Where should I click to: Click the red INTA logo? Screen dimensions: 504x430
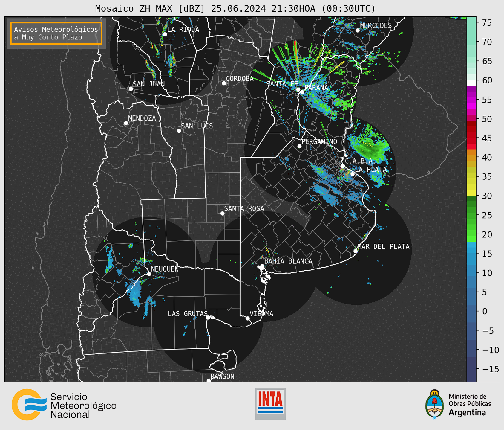[x=270, y=404]
